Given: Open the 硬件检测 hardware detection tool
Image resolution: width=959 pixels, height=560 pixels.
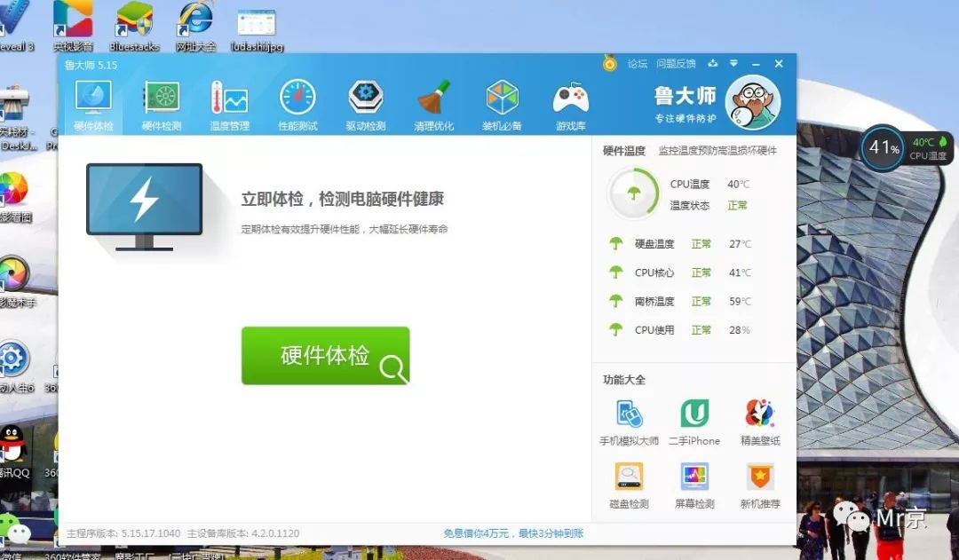Looking at the screenshot, I should click(161, 102).
